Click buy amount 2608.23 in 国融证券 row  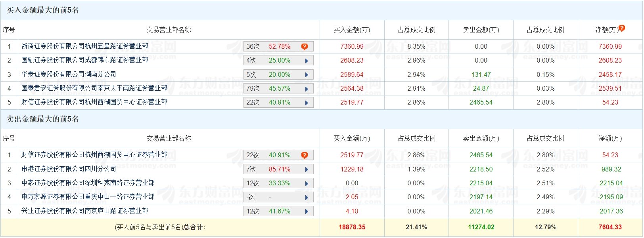pos(352,61)
